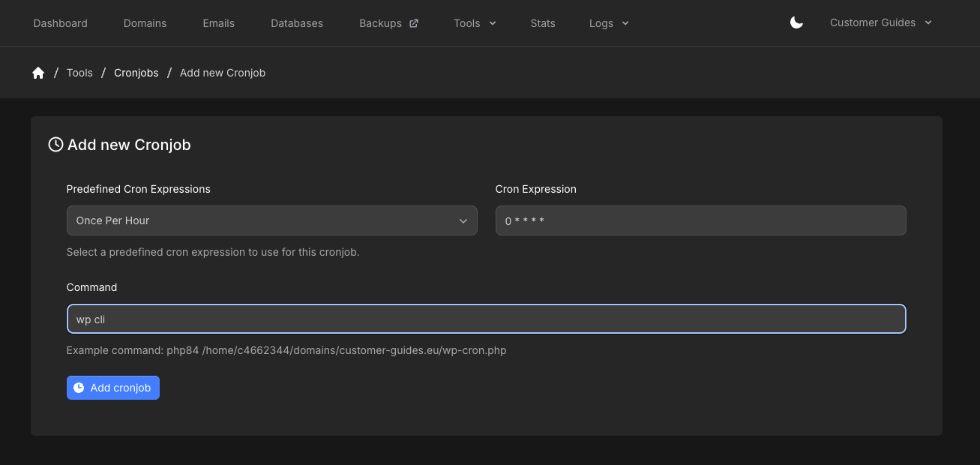The height and width of the screenshot is (465, 980).
Task: Open the Emails menu item
Action: point(219,23)
